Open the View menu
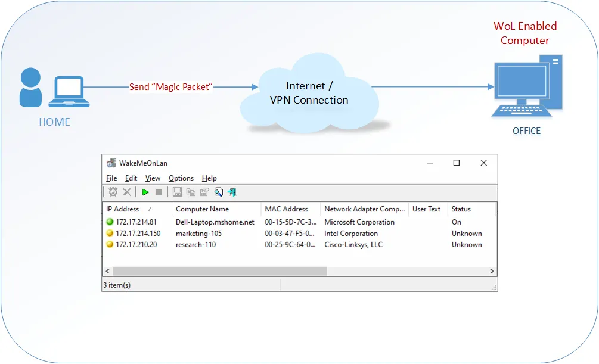The image size is (599, 364). 153,178
